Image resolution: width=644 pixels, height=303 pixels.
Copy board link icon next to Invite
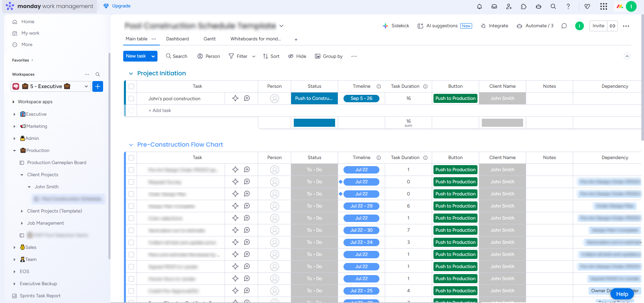coord(612,26)
